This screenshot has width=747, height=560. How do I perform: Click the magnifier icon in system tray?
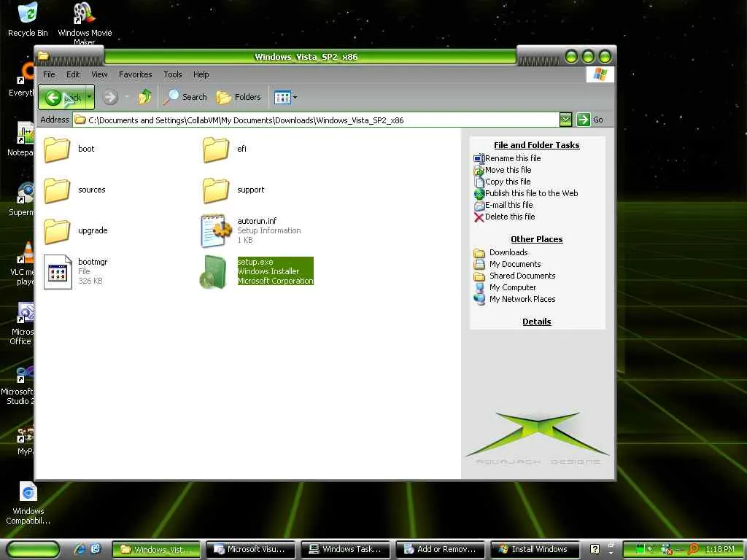[694, 549]
